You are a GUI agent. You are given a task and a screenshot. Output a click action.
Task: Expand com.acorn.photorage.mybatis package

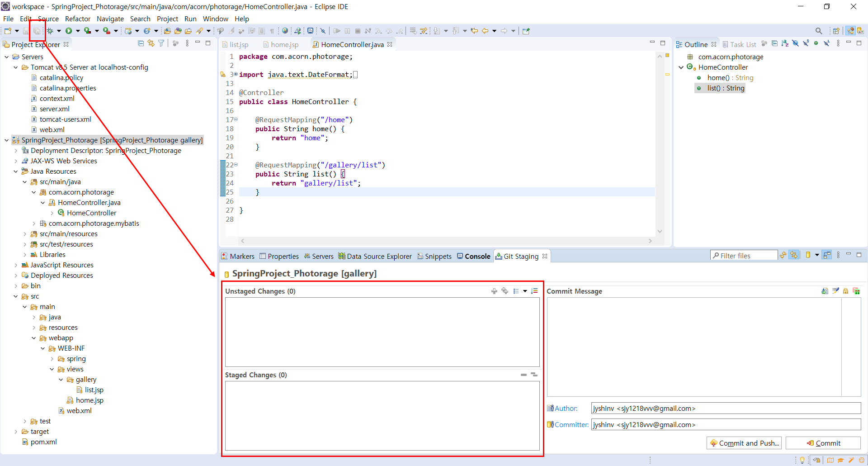click(34, 223)
